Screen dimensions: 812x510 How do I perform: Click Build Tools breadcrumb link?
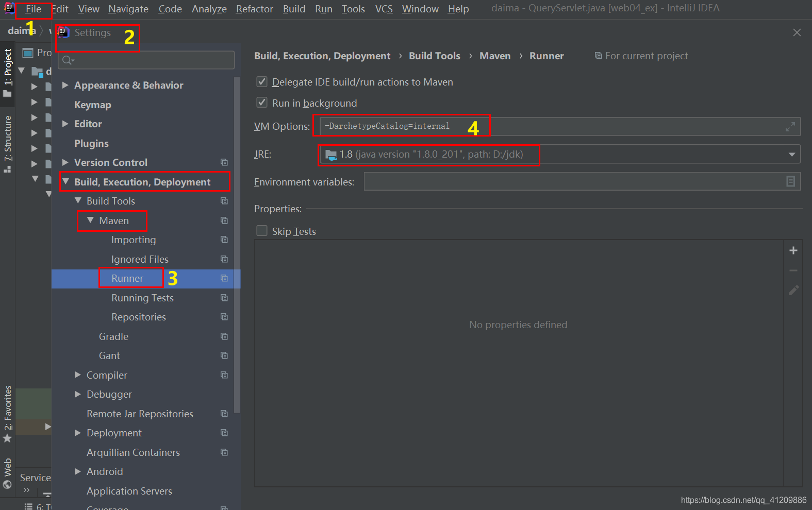click(435, 56)
